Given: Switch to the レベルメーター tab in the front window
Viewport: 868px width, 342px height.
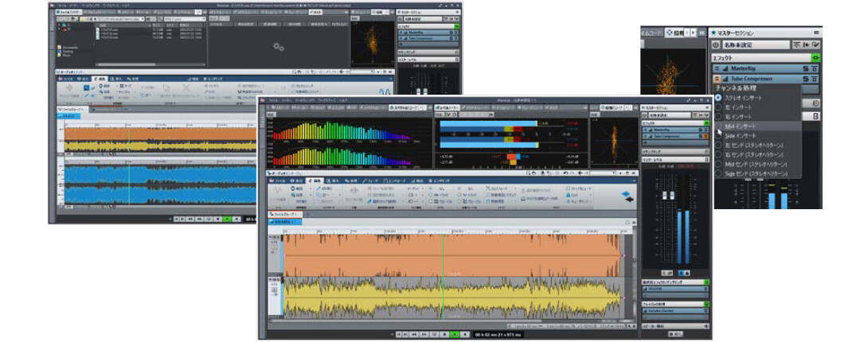Looking at the screenshot, I should (448, 107).
